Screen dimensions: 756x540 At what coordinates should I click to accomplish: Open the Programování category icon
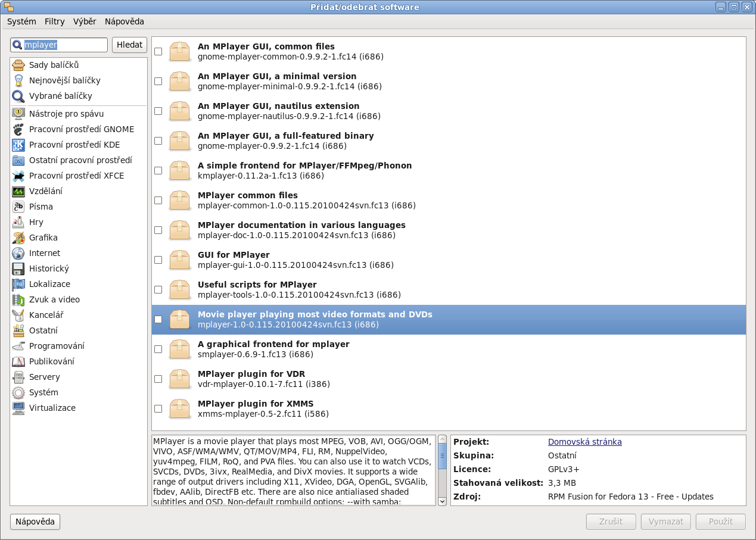(18, 346)
